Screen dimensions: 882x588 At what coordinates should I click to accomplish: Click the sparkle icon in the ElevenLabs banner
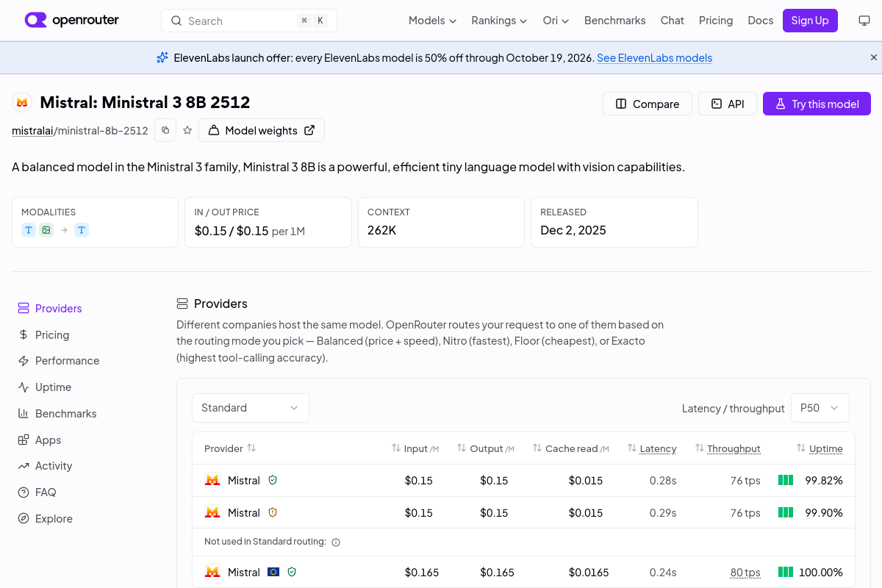[162, 57]
